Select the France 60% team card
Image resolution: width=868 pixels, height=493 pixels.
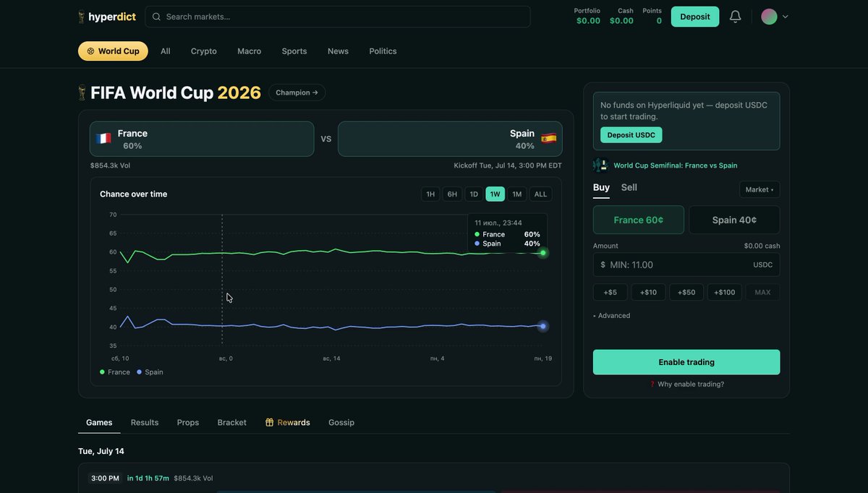coord(202,139)
